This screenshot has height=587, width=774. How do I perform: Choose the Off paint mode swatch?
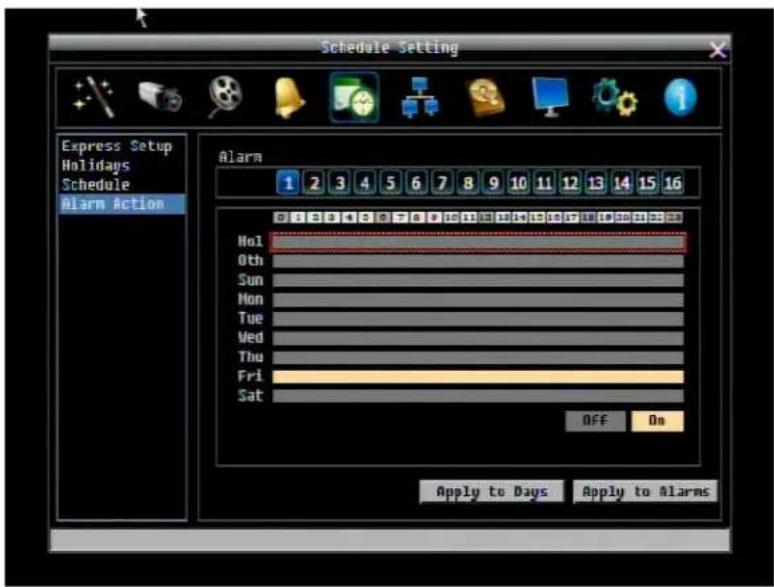coord(595,421)
